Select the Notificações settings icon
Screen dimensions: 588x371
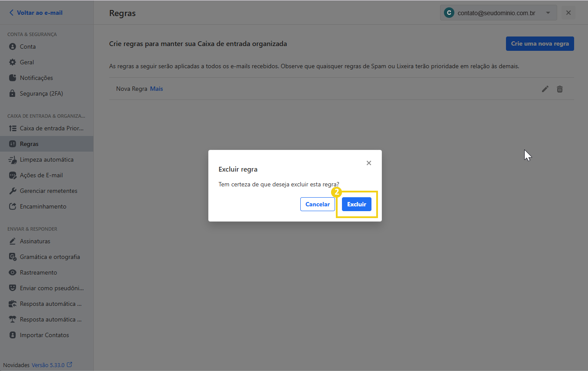click(12, 78)
